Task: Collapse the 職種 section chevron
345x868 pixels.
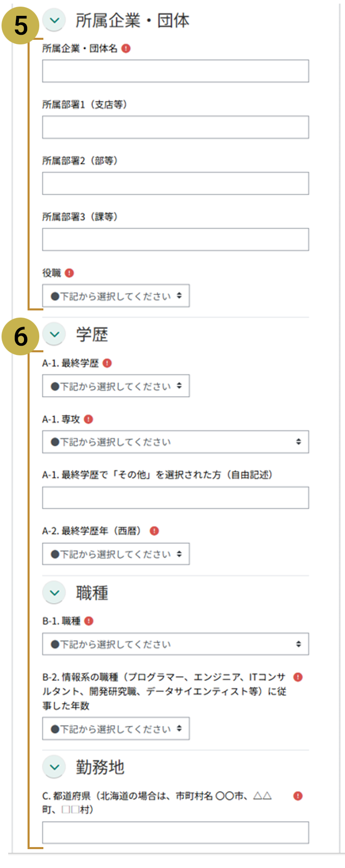Action: point(54,593)
